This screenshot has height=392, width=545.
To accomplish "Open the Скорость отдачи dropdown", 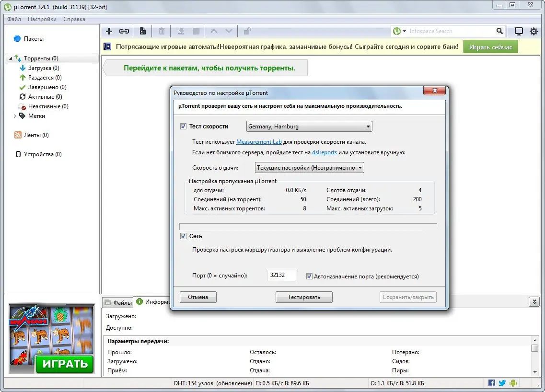I will click(x=309, y=168).
